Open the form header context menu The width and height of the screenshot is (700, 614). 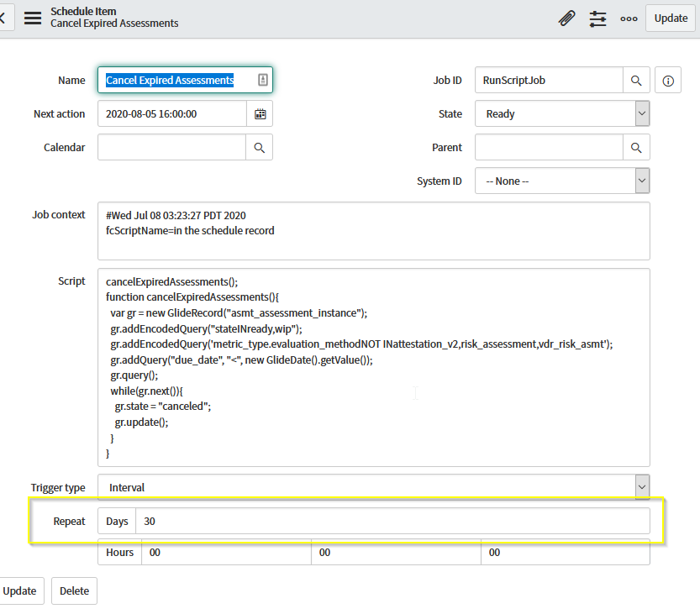pos(32,18)
